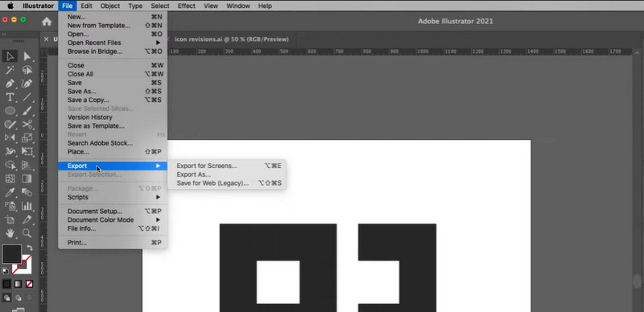Close the first document tab
Viewport: 644px width, 312px height.
click(x=47, y=39)
